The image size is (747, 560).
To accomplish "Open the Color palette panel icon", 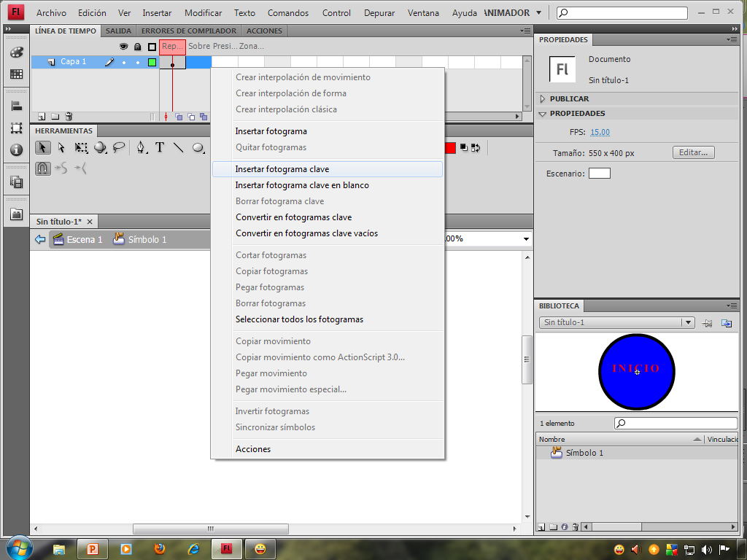I will point(16,52).
